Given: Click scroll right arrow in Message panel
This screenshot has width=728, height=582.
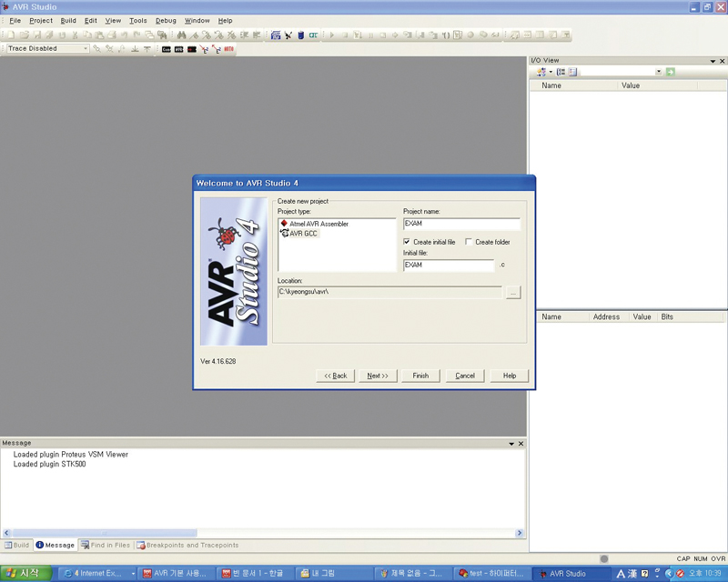Looking at the screenshot, I should pyautogui.click(x=520, y=533).
